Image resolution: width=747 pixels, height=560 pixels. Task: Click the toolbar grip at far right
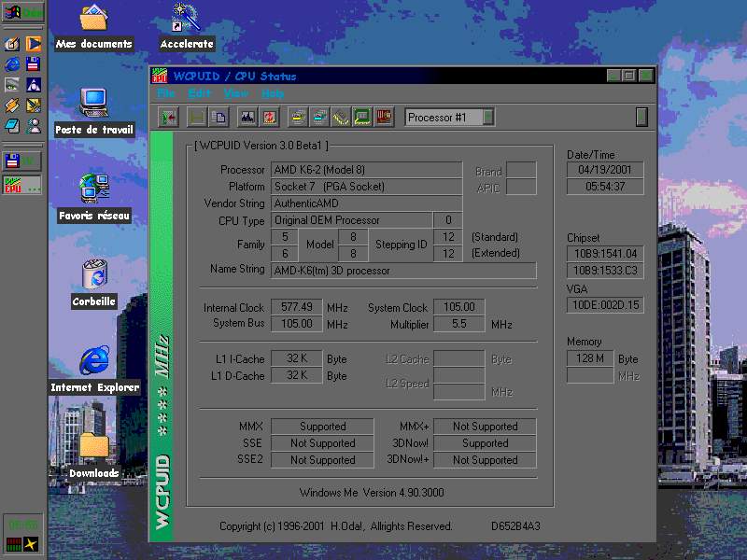point(641,118)
